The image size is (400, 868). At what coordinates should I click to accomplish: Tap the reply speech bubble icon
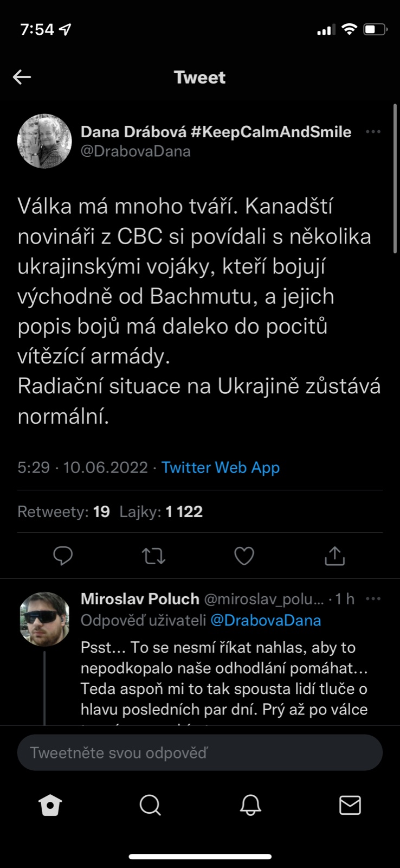click(63, 556)
